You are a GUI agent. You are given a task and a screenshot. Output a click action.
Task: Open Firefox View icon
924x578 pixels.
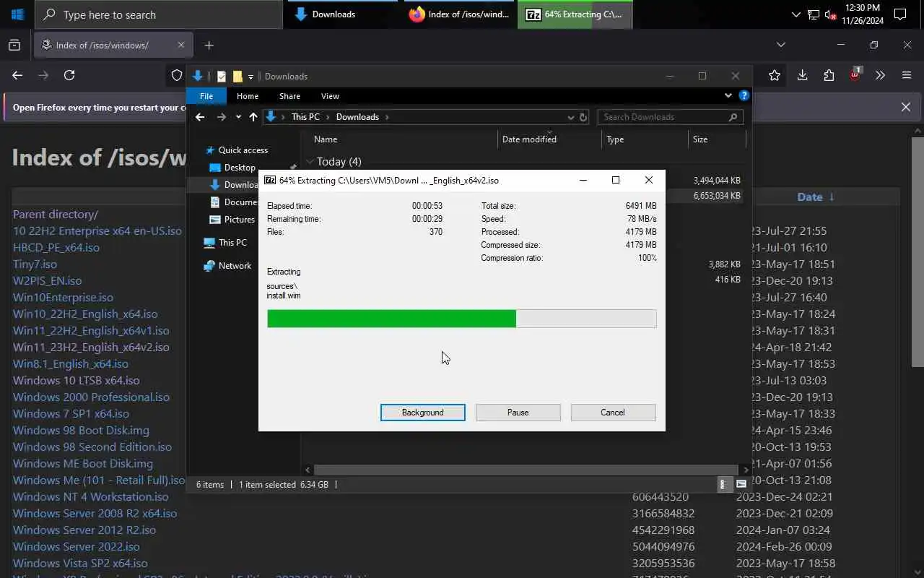[x=14, y=45]
